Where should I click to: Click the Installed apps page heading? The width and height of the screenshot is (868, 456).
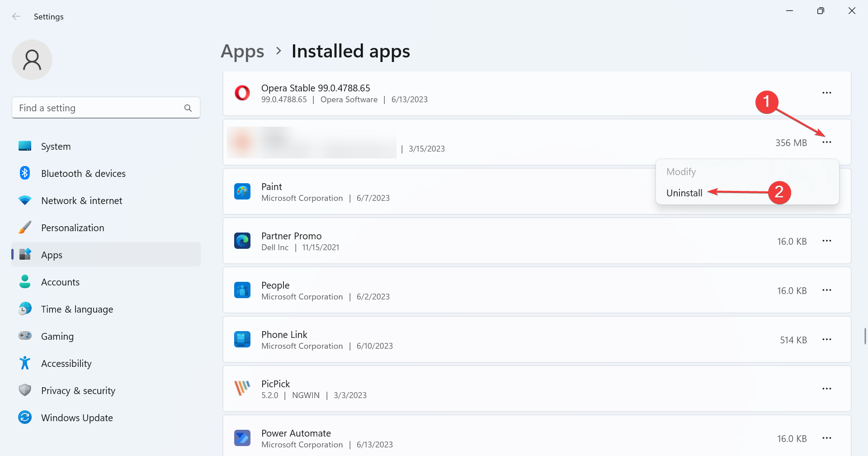click(351, 51)
